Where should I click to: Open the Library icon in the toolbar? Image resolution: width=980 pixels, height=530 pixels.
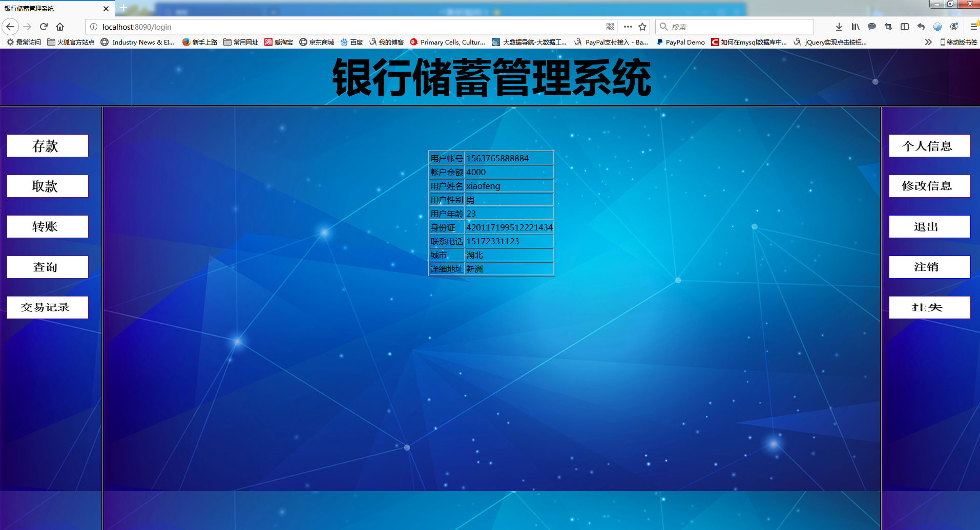pos(855,27)
